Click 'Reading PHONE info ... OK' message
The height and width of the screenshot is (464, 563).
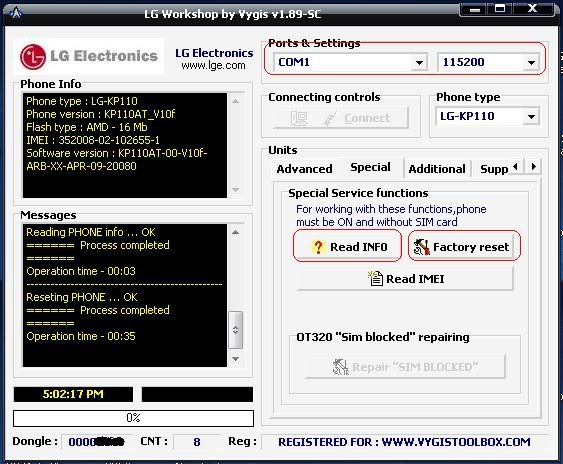pyautogui.click(x=91, y=232)
